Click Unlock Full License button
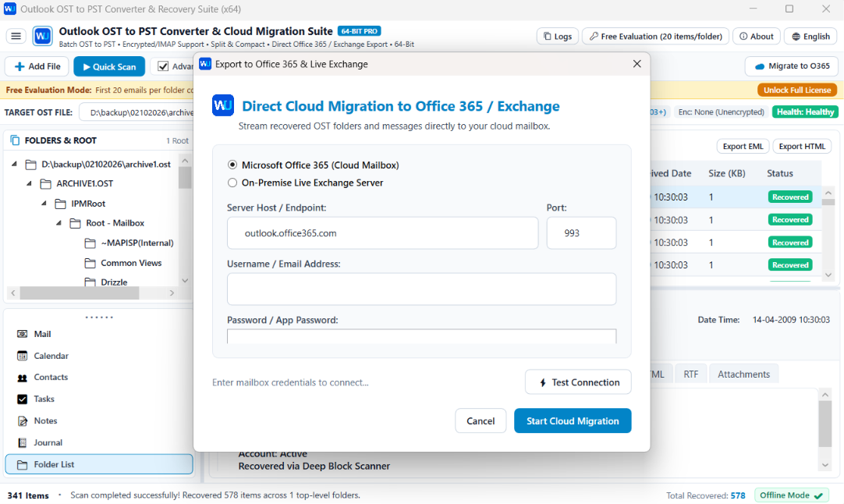844x504 pixels. click(x=797, y=90)
